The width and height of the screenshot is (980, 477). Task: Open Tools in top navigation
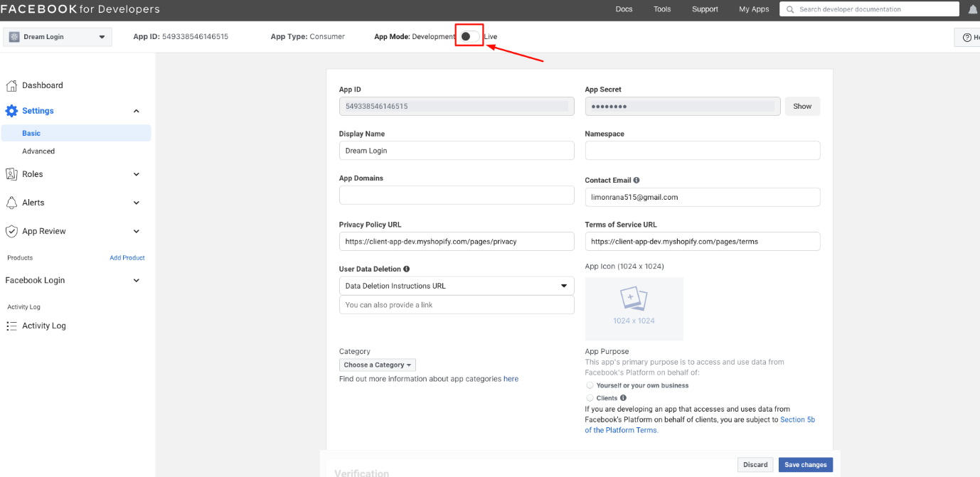pyautogui.click(x=662, y=9)
